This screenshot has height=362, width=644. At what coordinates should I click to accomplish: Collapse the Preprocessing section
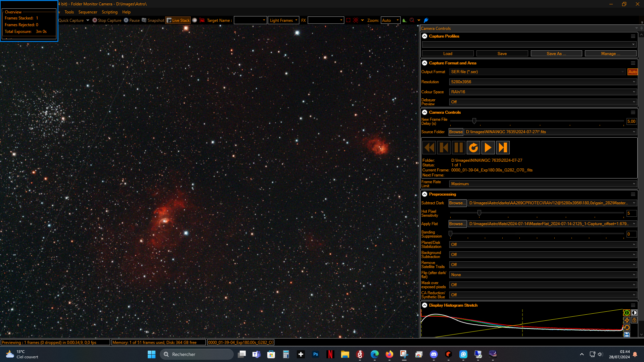pyautogui.click(x=425, y=194)
